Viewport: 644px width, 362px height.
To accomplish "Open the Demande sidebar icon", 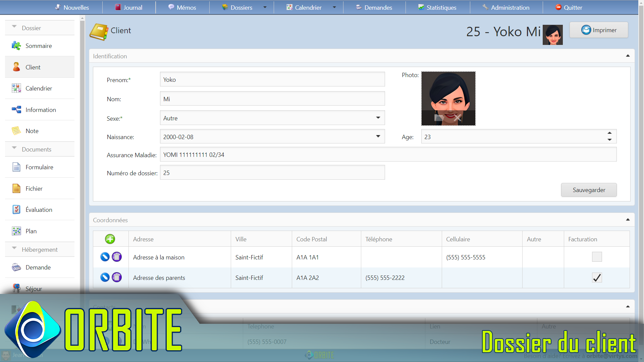I will click(16, 267).
